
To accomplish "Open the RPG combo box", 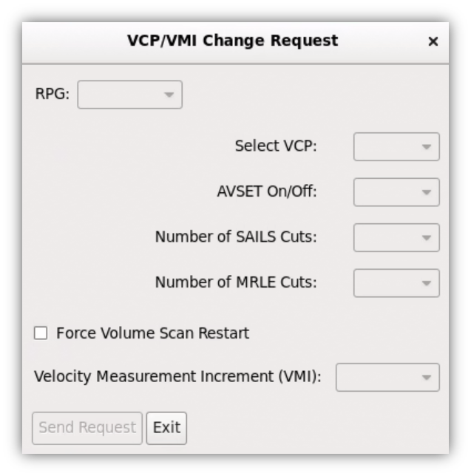I will pos(129,95).
